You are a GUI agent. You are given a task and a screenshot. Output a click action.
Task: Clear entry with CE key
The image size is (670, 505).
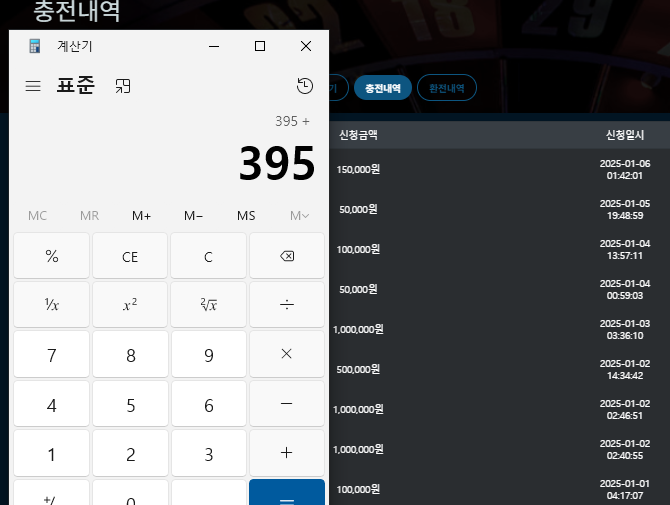[x=130, y=255]
